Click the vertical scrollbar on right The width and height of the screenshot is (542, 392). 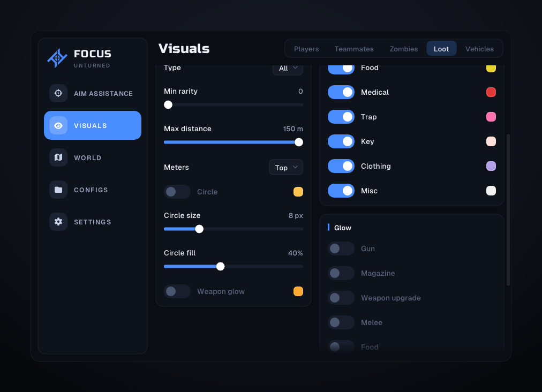pos(508,210)
